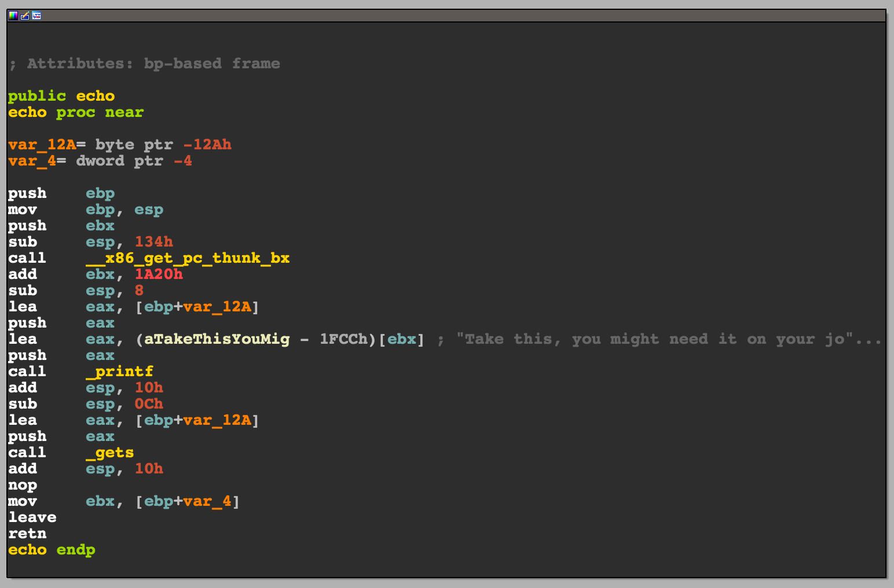The width and height of the screenshot is (894, 588).
Task: Click the node title bar
Action: click(446, 16)
